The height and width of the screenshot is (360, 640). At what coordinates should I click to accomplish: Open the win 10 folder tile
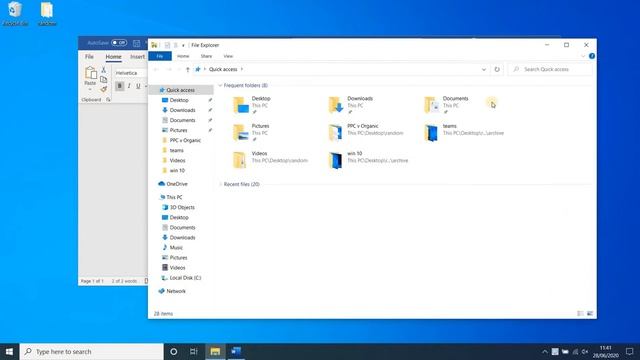point(368,160)
